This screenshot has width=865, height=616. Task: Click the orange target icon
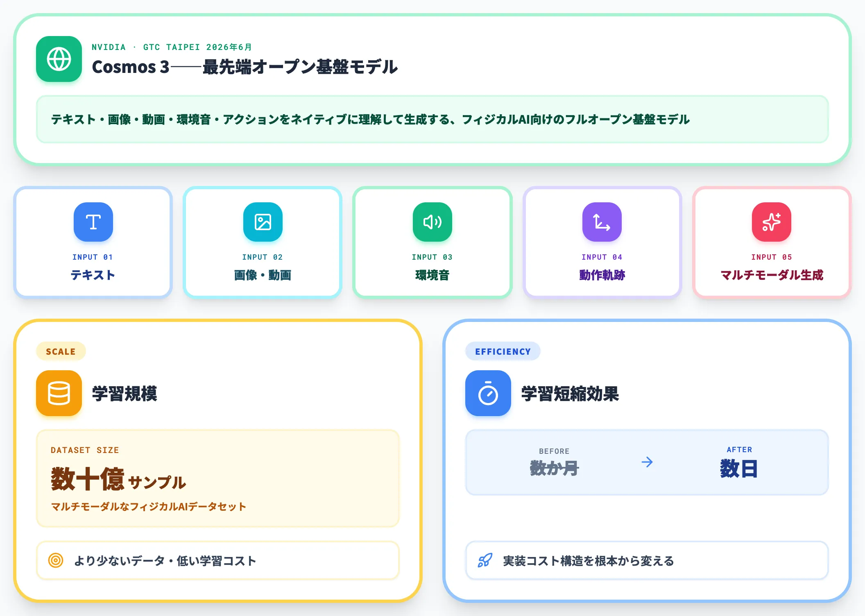(56, 560)
